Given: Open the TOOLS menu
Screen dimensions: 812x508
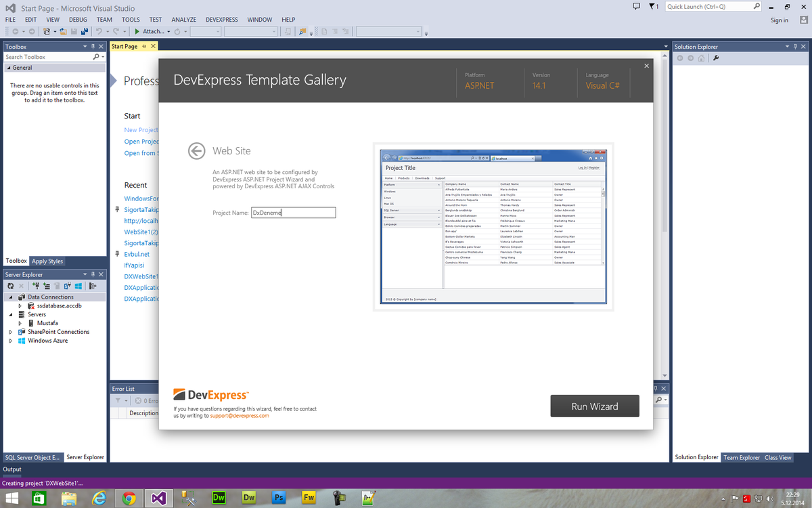Looking at the screenshot, I should pos(131,20).
